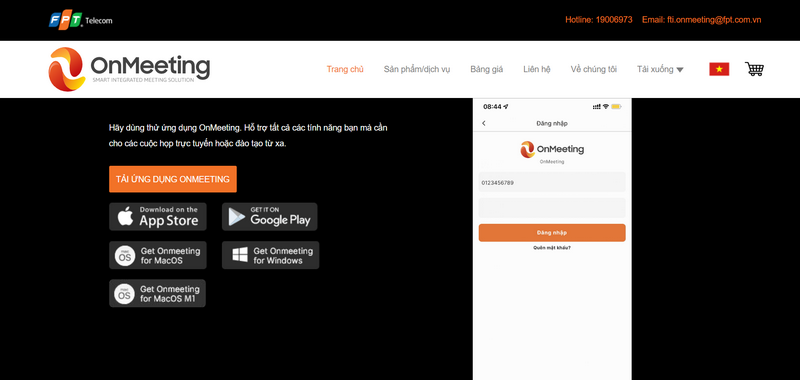Open Liên hệ menu item
The height and width of the screenshot is (380, 800).
[x=537, y=69]
